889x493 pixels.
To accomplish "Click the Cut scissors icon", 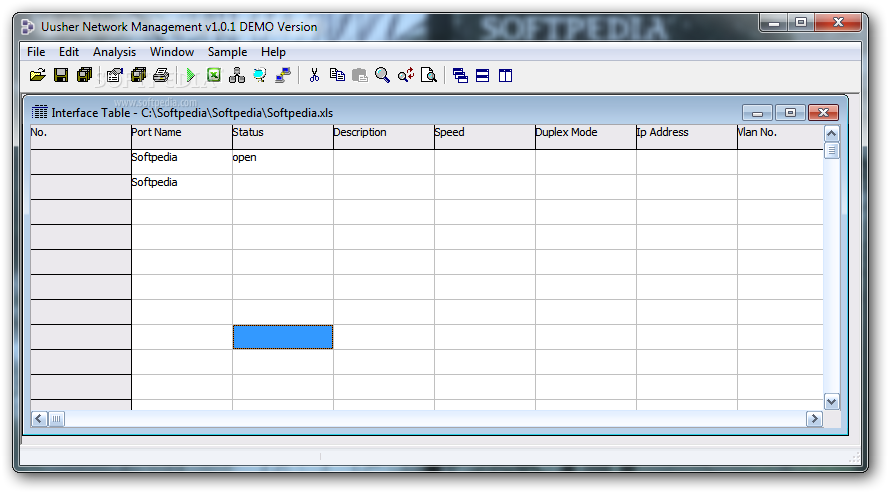I will [x=314, y=75].
